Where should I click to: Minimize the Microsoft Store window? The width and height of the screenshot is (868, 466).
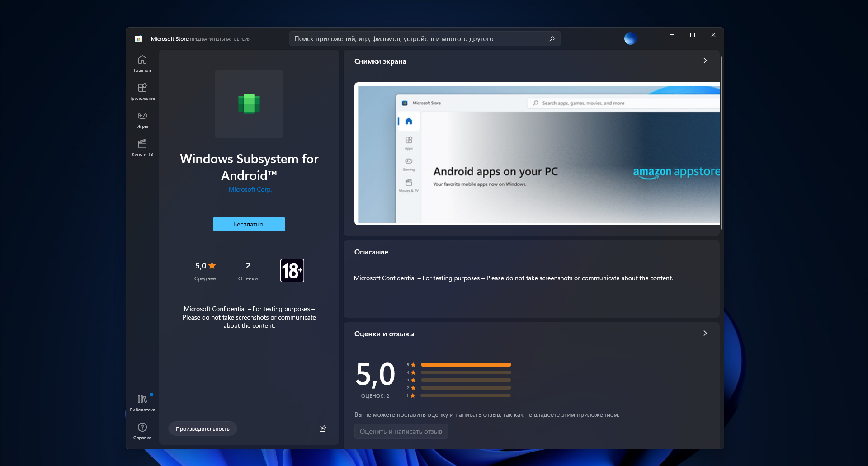[x=672, y=35]
